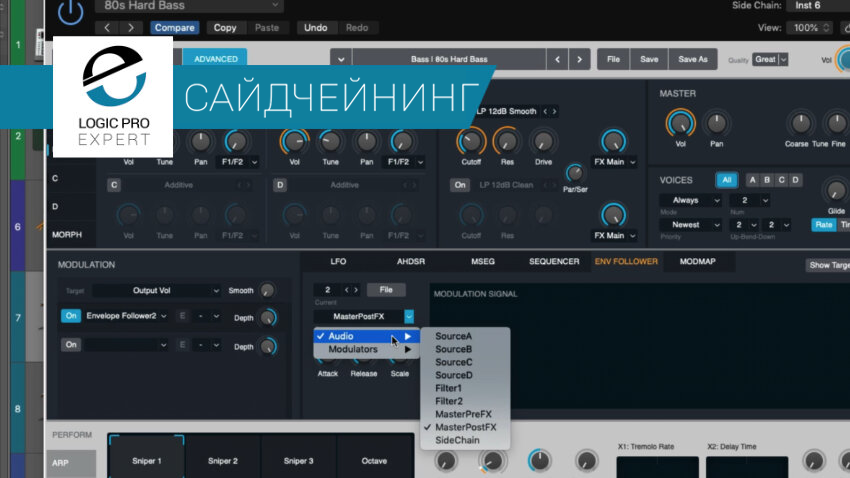
Task: Open the MSEG tab
Action: pos(482,261)
